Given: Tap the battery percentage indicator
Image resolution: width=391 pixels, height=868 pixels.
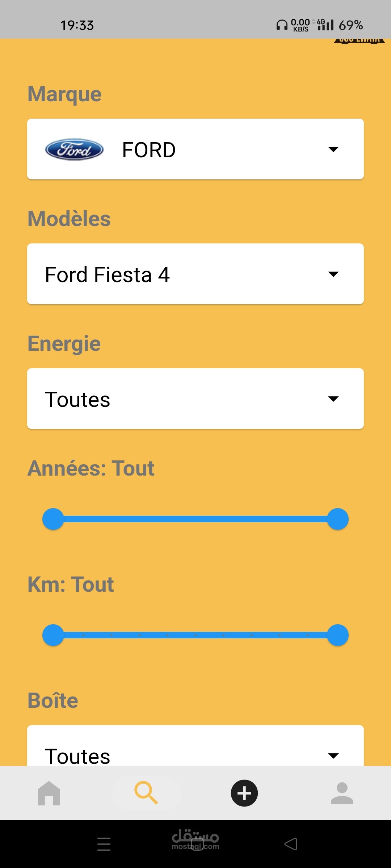Looking at the screenshot, I should (350, 25).
